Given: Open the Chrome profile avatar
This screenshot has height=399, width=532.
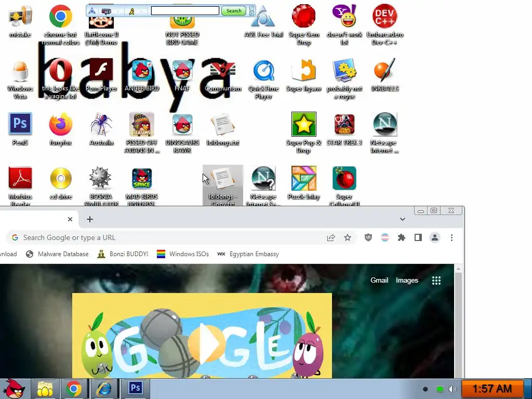Looking at the screenshot, I should pyautogui.click(x=435, y=237).
